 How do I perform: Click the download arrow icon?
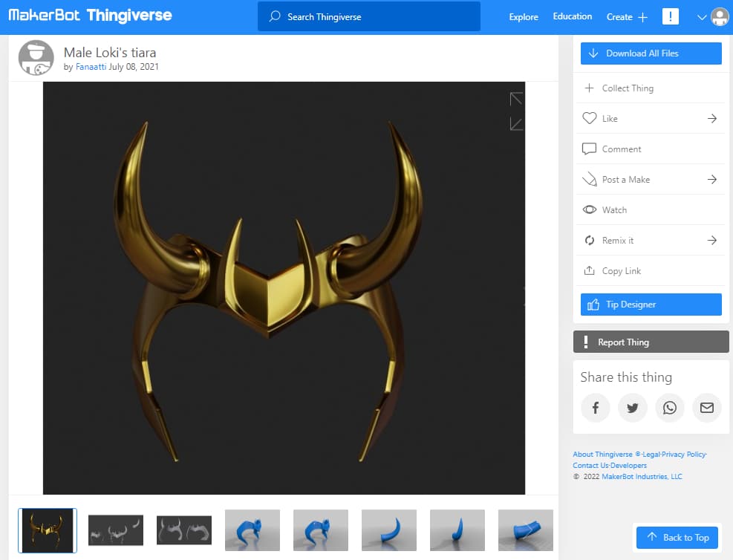[593, 53]
